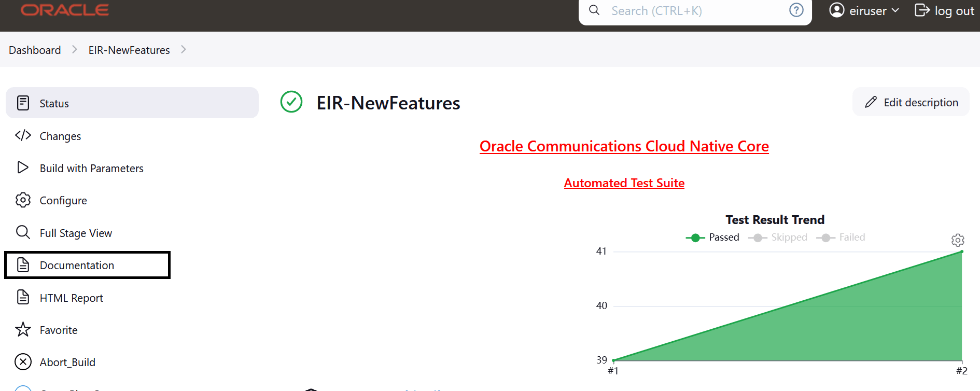Select Build with Parameters in sidebar
The height and width of the screenshot is (391, 980).
(132, 167)
